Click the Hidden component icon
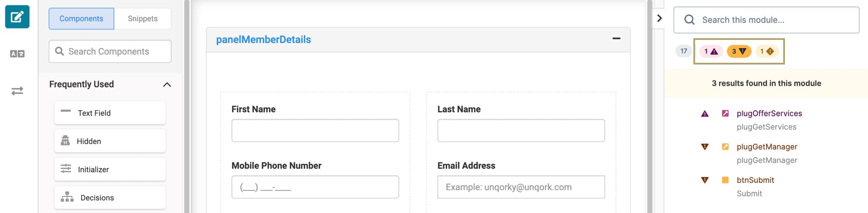 (x=65, y=140)
